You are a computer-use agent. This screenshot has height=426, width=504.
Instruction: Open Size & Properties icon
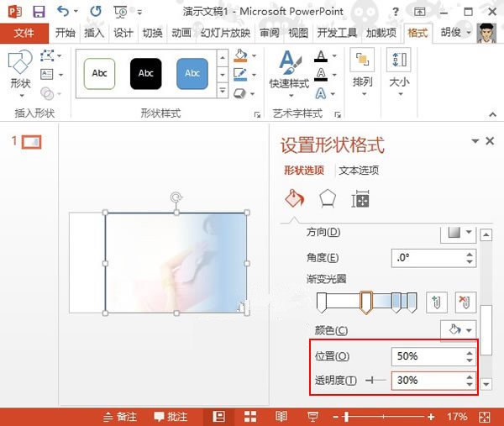pyautogui.click(x=360, y=198)
